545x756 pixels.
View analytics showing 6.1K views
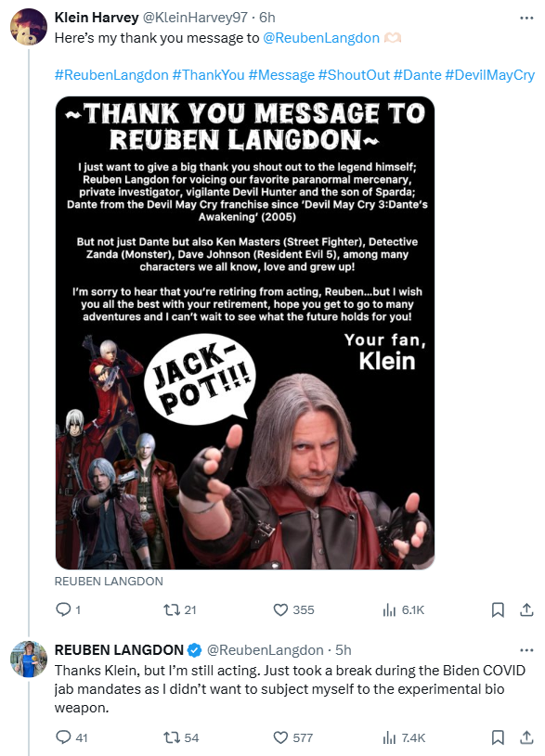click(x=404, y=610)
